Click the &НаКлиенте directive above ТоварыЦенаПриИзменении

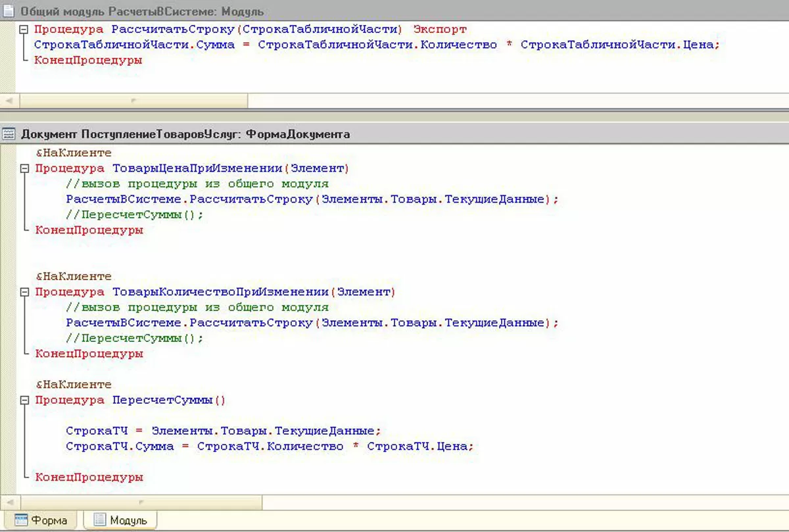coord(74,153)
